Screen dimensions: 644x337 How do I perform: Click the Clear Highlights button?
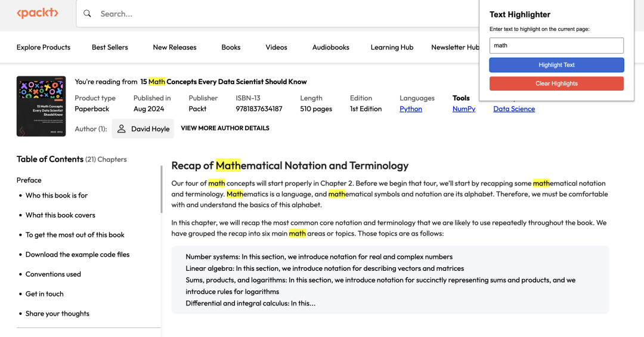(556, 84)
